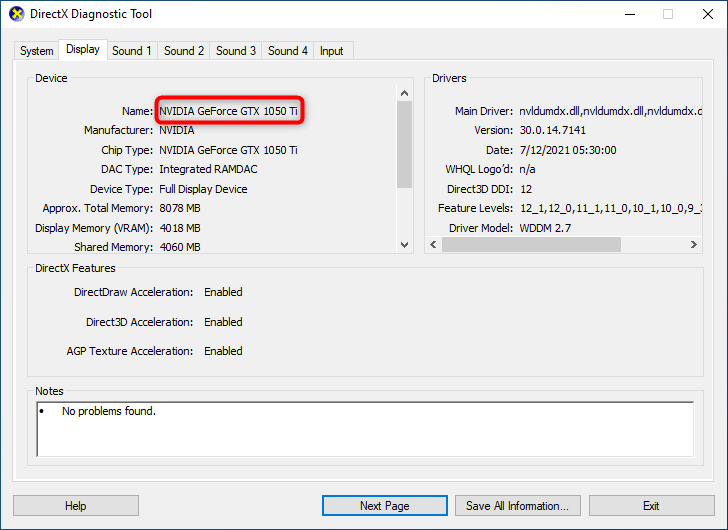Viewport: 728px width, 530px height.
Task: Click Manufacturer value NVIDIA
Action: [x=177, y=130]
